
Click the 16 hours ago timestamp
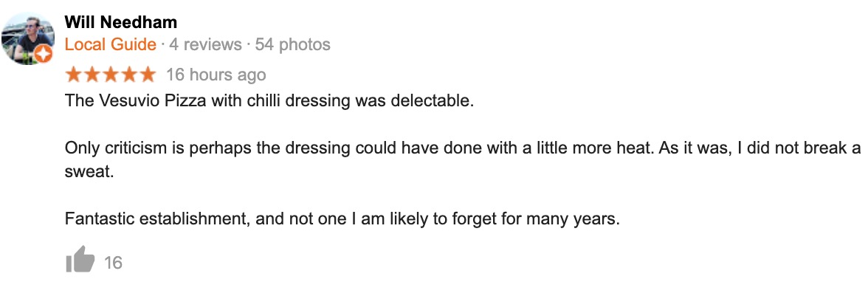[216, 75]
